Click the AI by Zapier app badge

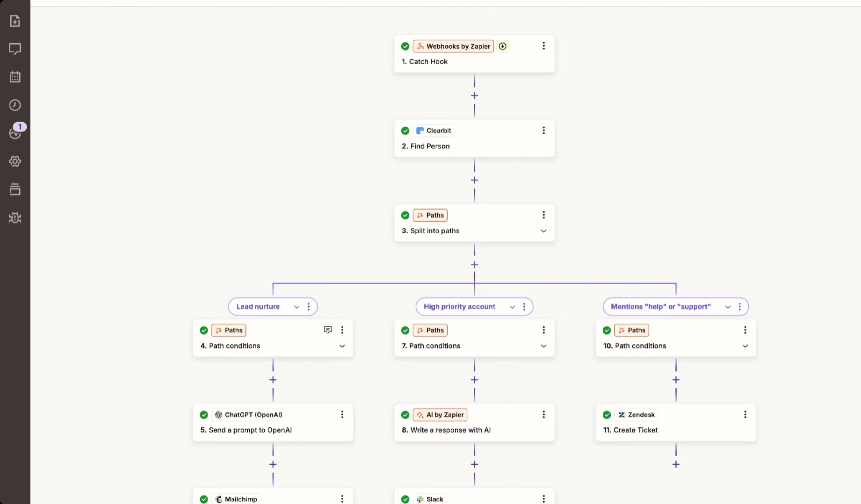coord(440,415)
